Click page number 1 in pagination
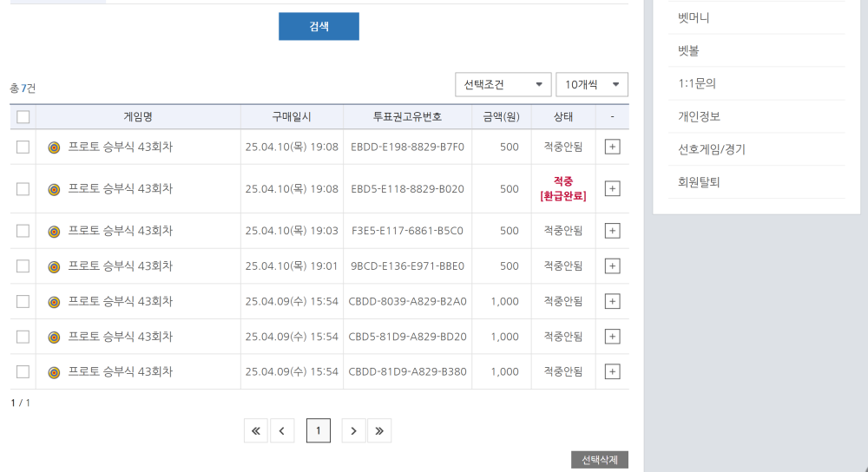Viewport: 868px width, 472px height. click(319, 430)
